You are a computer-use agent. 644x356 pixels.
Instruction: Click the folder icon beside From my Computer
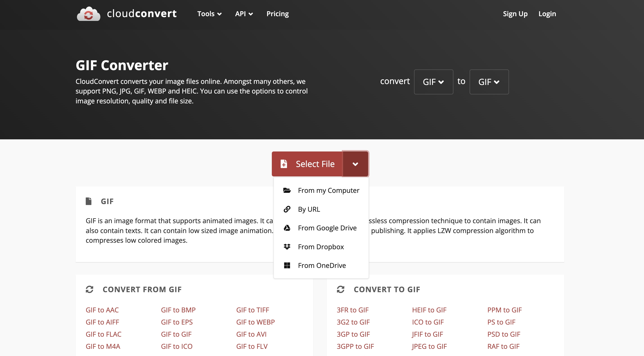(287, 191)
